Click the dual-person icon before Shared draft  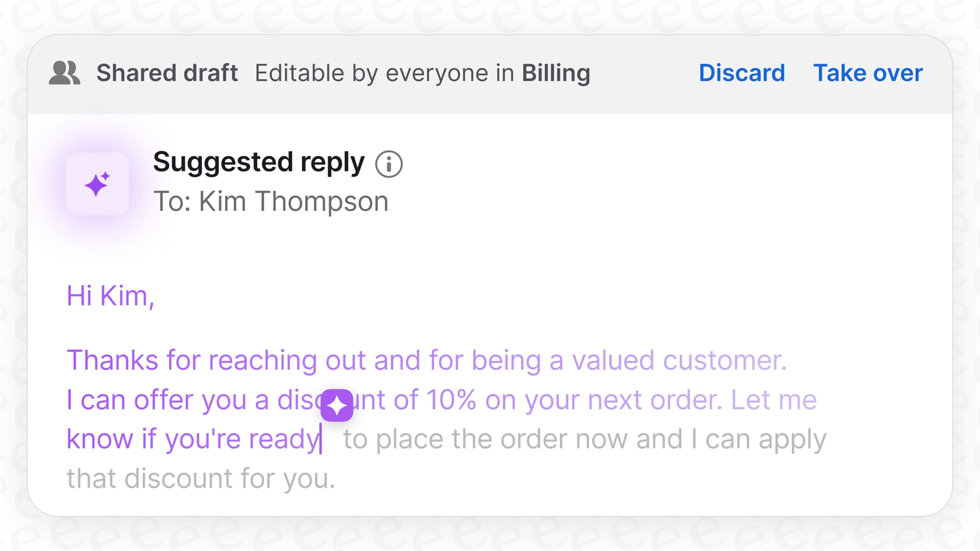tap(64, 73)
